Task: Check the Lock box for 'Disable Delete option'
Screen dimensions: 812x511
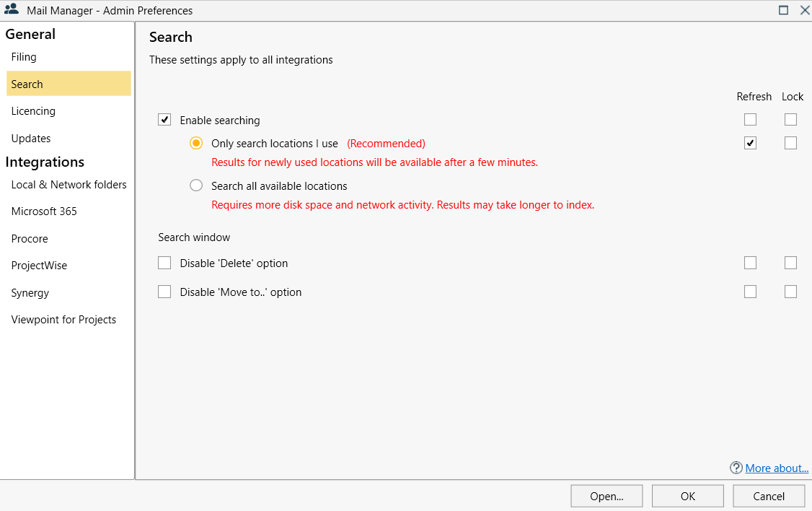Action: (x=790, y=263)
